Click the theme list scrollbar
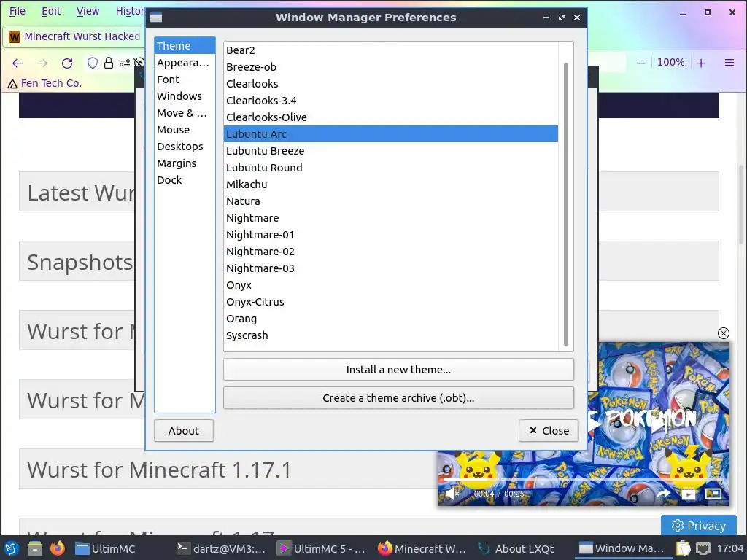 pyautogui.click(x=565, y=204)
